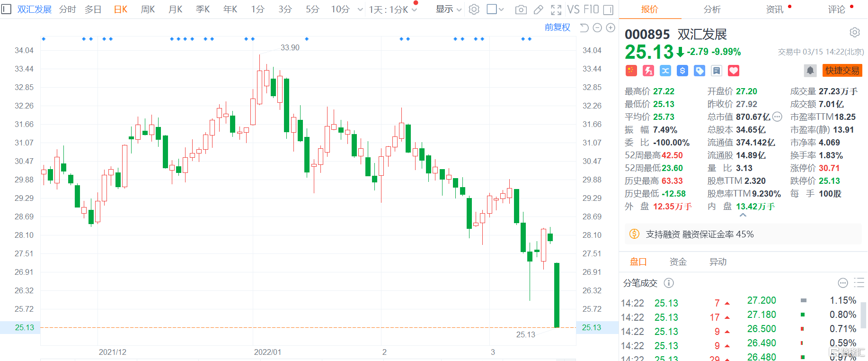
Task: Open the VS compare function
Action: (573, 9)
